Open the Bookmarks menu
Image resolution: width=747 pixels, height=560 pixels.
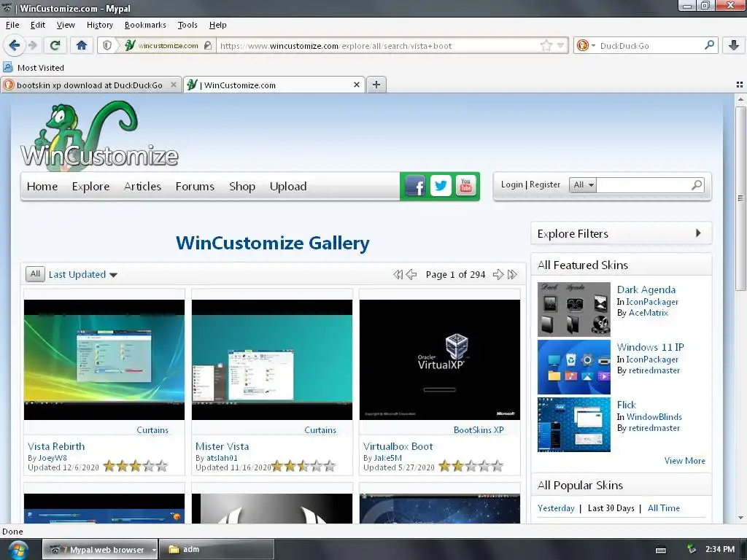tap(145, 25)
